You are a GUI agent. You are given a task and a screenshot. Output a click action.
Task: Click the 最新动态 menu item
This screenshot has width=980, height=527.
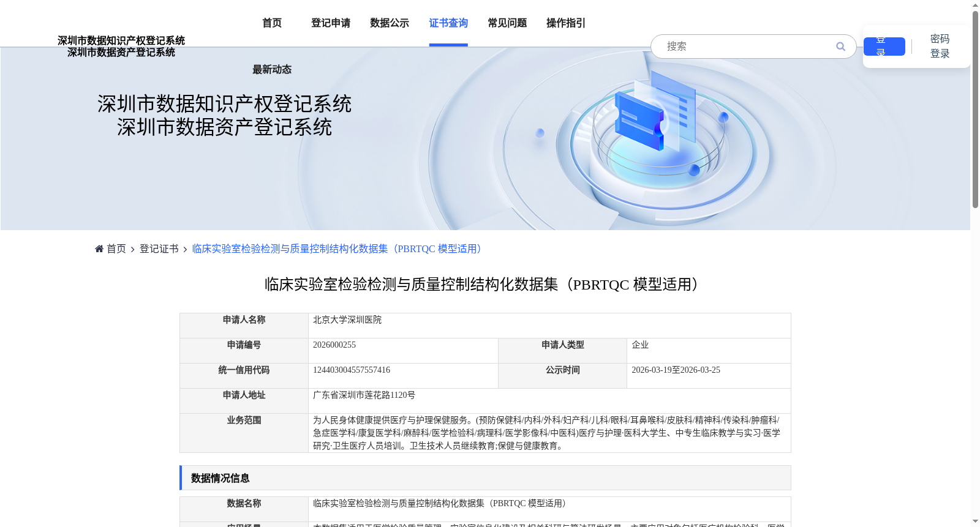(272, 70)
